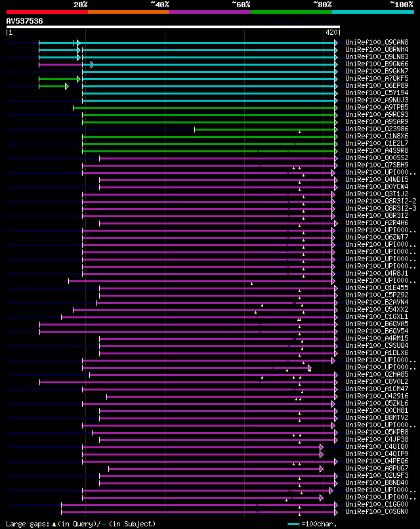The height and width of the screenshot is (529, 420).
Task: Select label UniRef100_A9SAR9
Action: pos(377,122)
